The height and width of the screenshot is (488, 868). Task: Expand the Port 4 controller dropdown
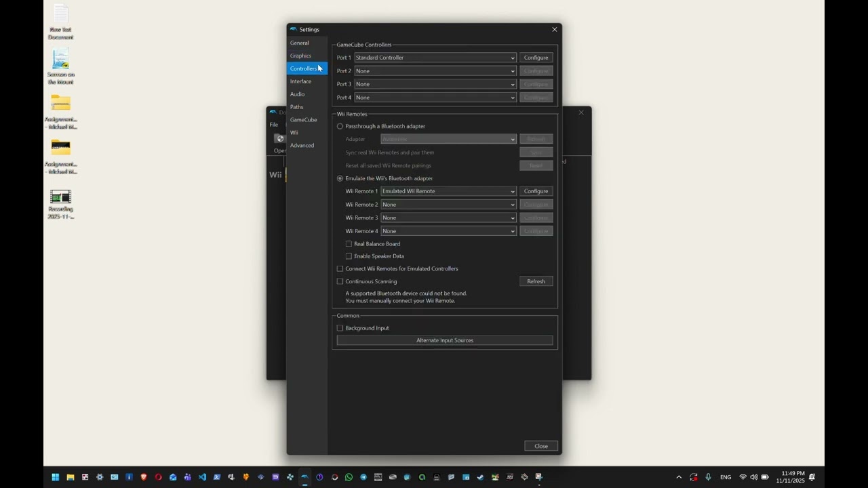(435, 98)
